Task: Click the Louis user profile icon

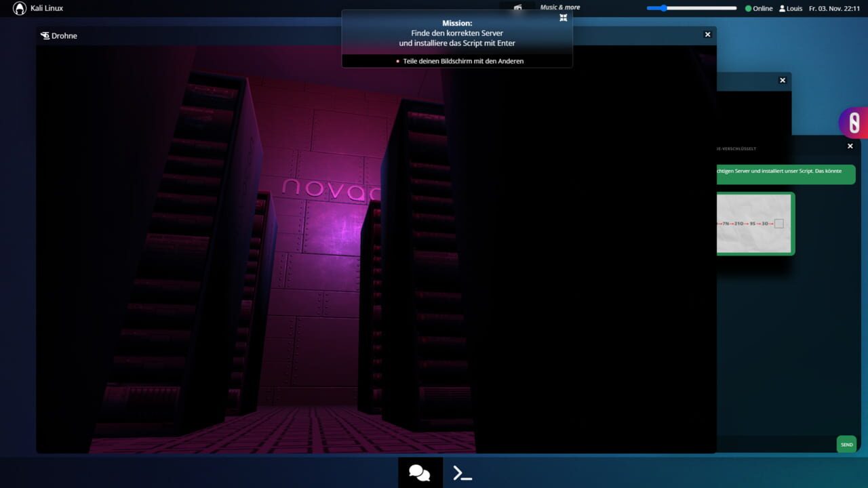Action: [x=782, y=9]
